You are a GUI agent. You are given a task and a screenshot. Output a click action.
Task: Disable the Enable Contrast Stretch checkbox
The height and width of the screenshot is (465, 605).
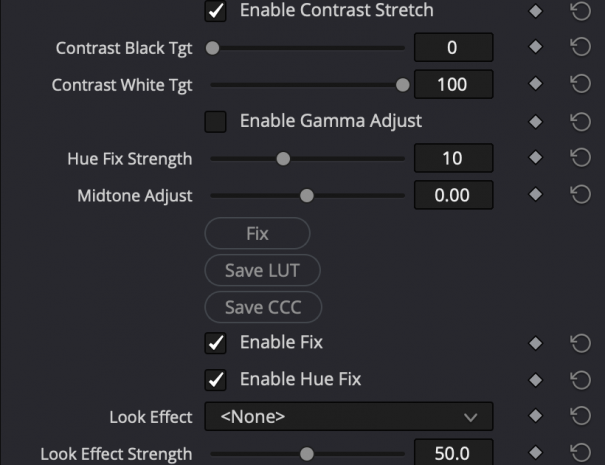215,11
